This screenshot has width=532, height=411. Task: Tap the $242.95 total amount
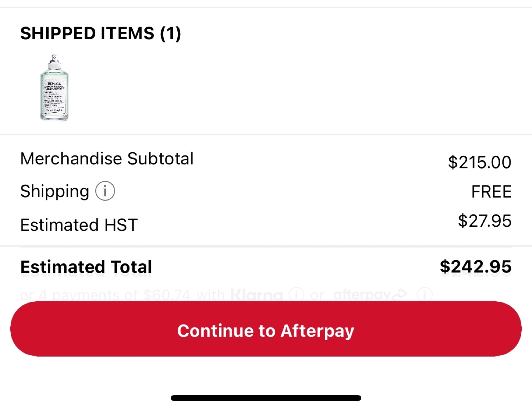(x=475, y=267)
